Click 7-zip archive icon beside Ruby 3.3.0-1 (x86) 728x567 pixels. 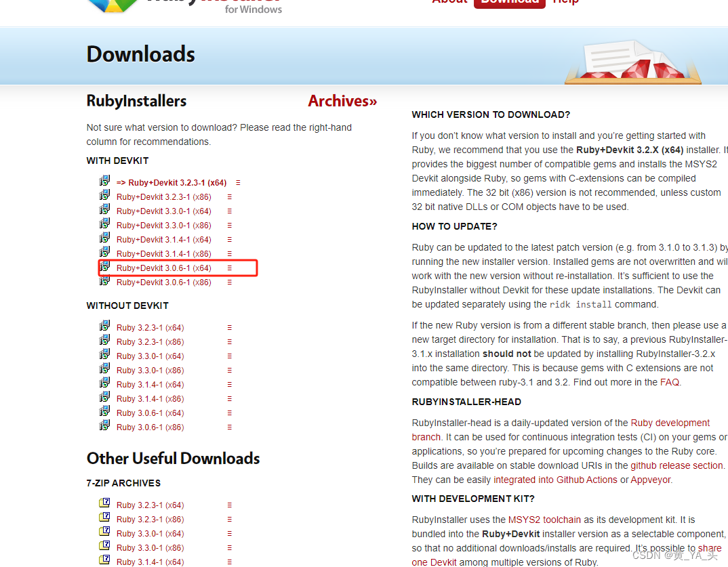pyautogui.click(x=104, y=545)
